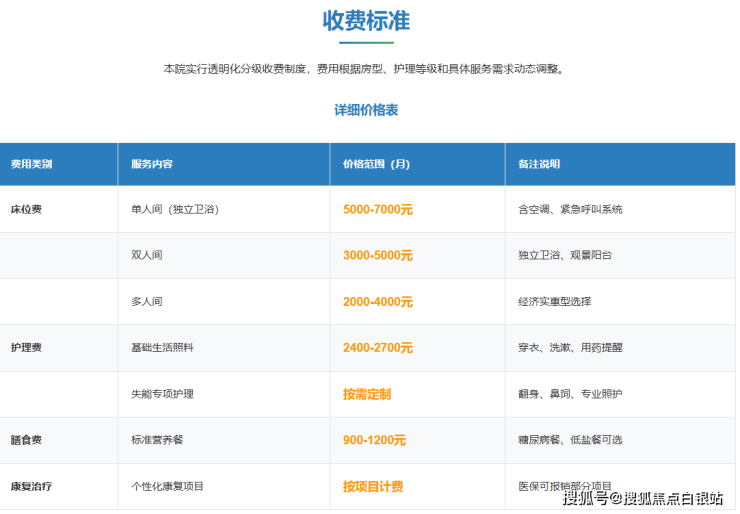The image size is (740, 514).
Task: Select the 床位费 category cell
Action: coord(26,209)
